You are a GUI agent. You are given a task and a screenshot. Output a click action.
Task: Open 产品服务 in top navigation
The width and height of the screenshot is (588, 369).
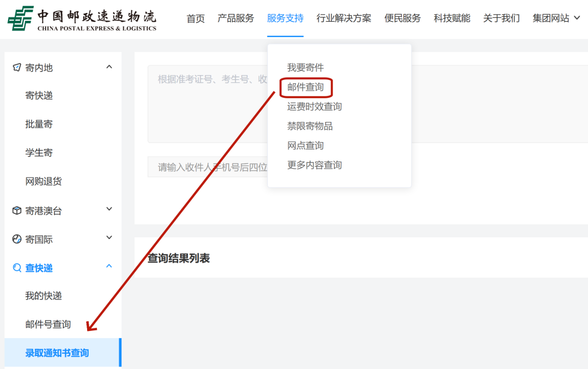coord(236,18)
